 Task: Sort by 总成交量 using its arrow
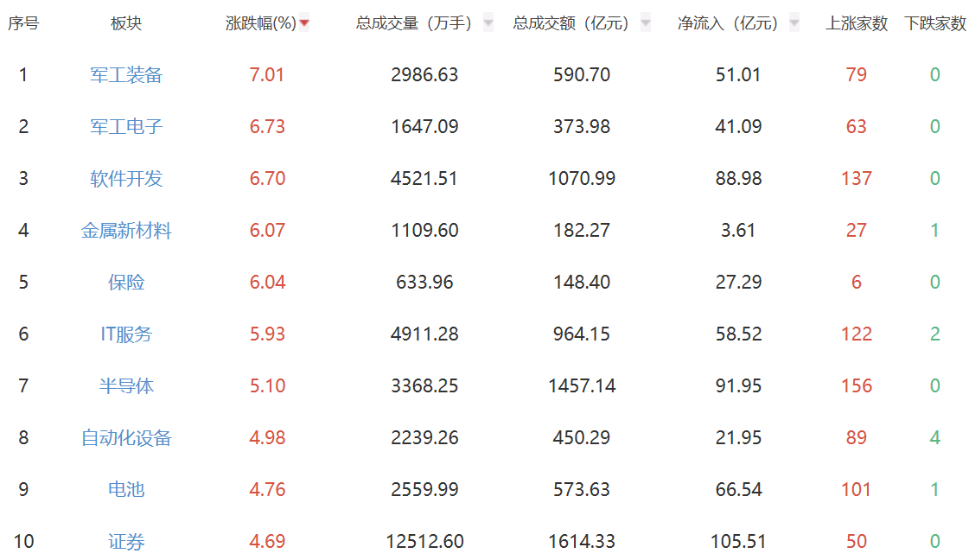point(488,24)
